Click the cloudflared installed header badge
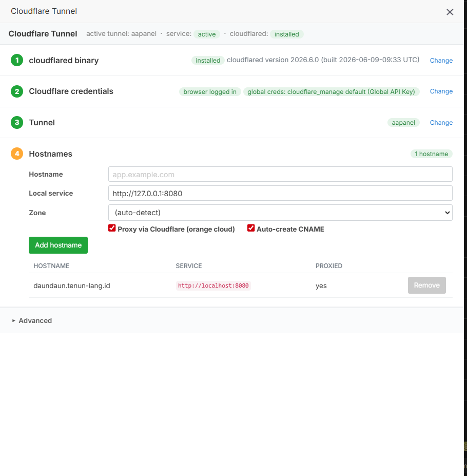This screenshot has height=476, width=467. click(x=286, y=34)
